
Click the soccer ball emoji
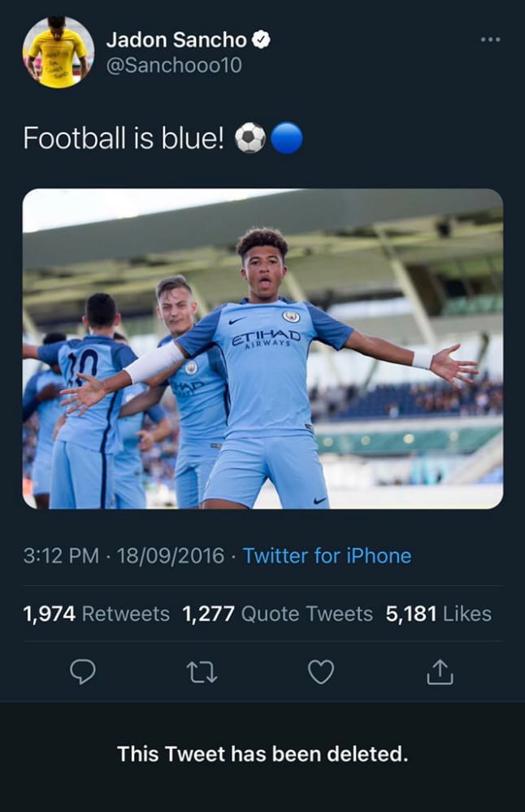point(250,139)
